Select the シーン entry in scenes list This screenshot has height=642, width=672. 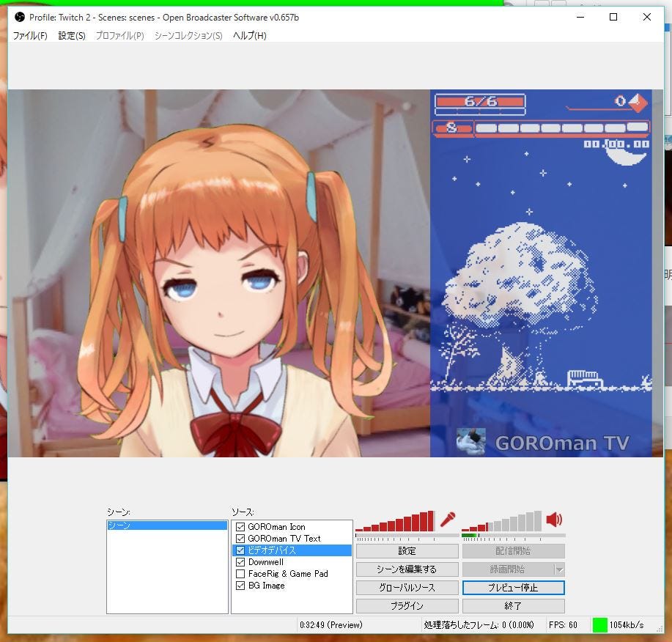[167, 525]
